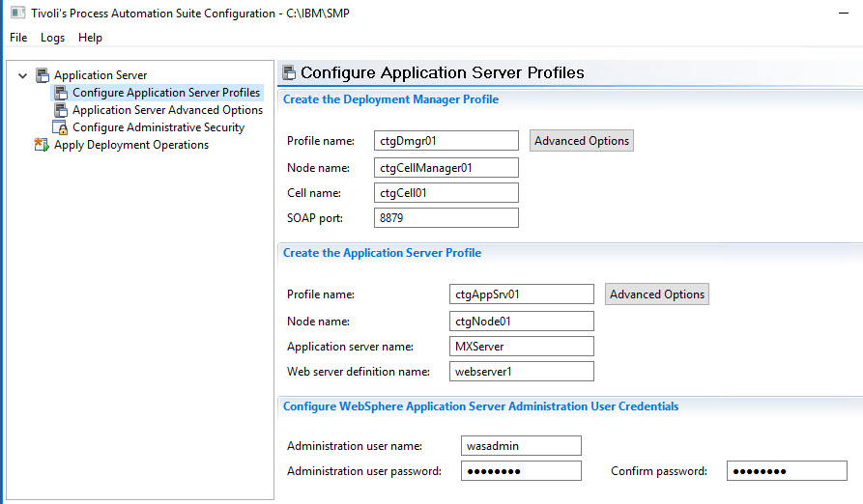
Task: Focus the Administration user password field
Action: click(x=521, y=471)
